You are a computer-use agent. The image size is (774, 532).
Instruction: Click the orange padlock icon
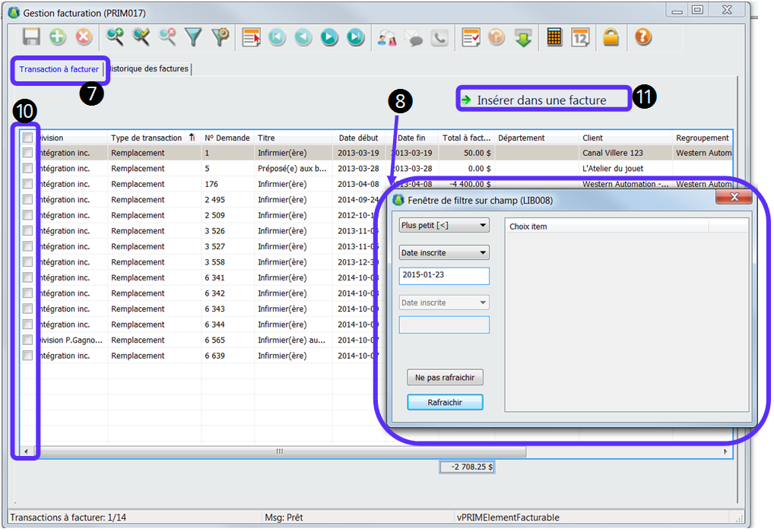click(611, 37)
